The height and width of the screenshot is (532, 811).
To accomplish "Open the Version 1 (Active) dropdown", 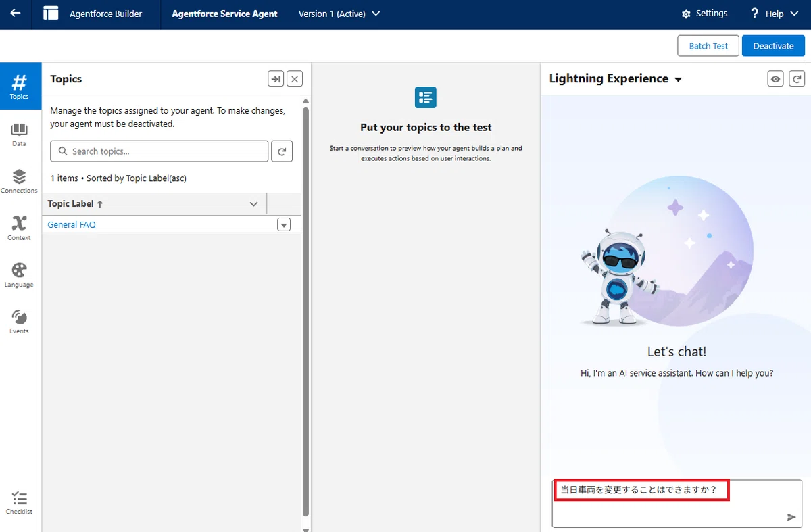I will point(339,14).
